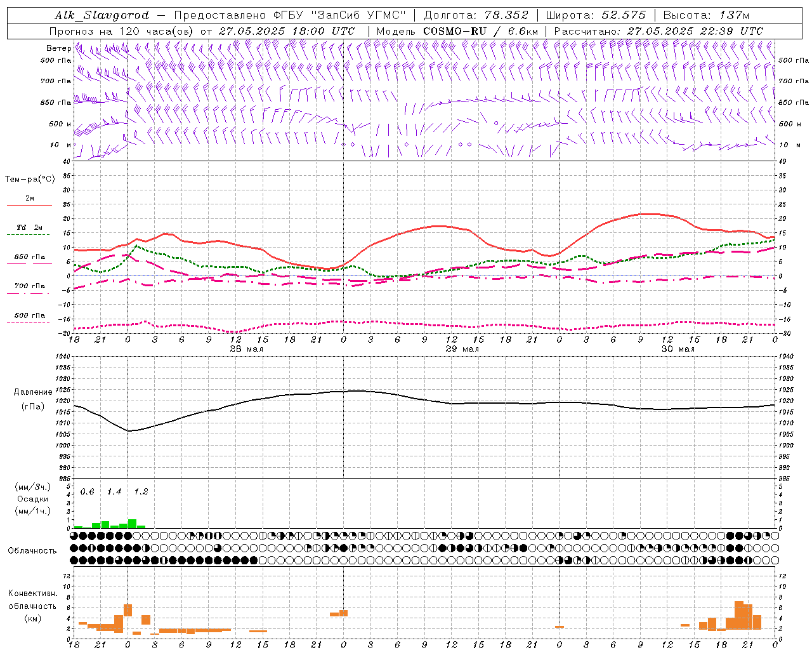Click the 500 м wind level label on left
The height and width of the screenshot is (650, 812).
[60, 124]
